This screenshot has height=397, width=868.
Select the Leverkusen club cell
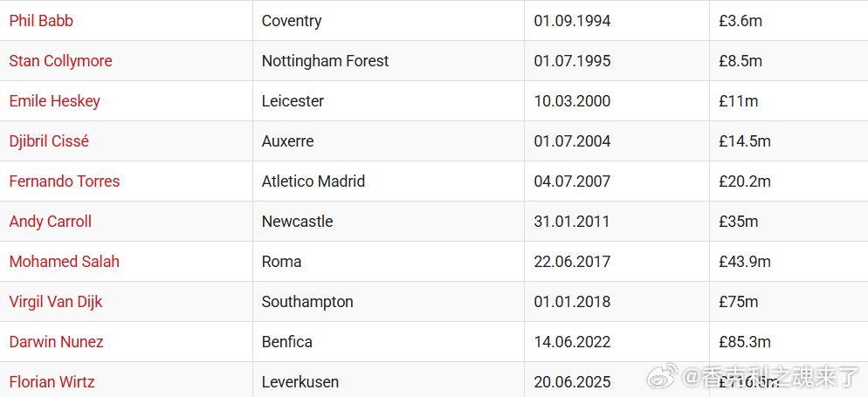click(389, 381)
